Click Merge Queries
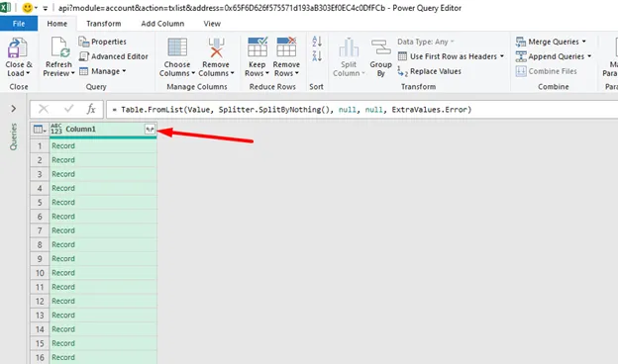 551,42
